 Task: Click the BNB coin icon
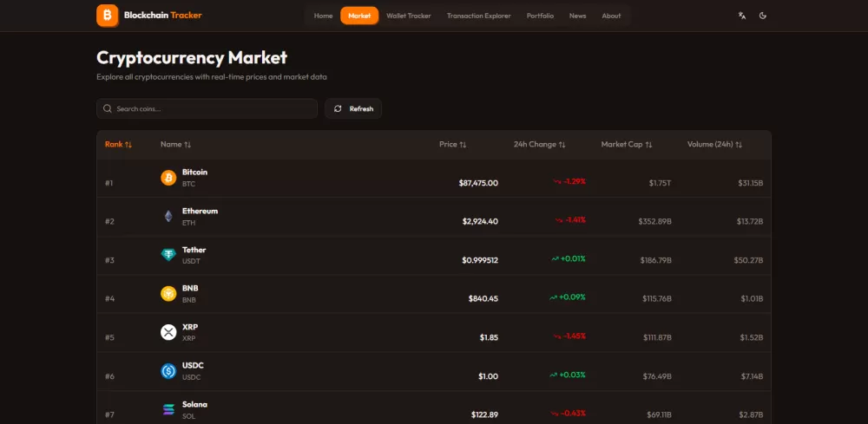(168, 294)
